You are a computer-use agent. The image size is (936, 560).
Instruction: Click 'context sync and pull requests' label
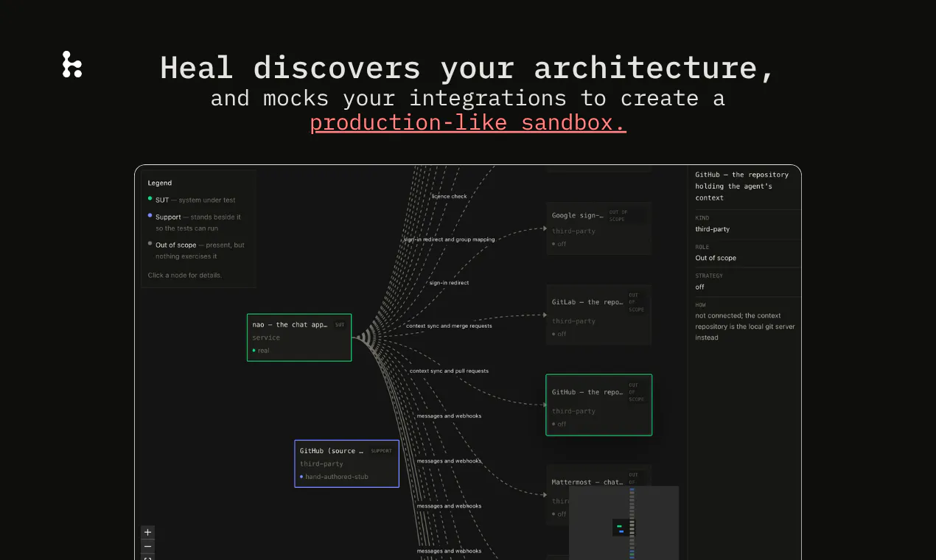pyautogui.click(x=449, y=371)
